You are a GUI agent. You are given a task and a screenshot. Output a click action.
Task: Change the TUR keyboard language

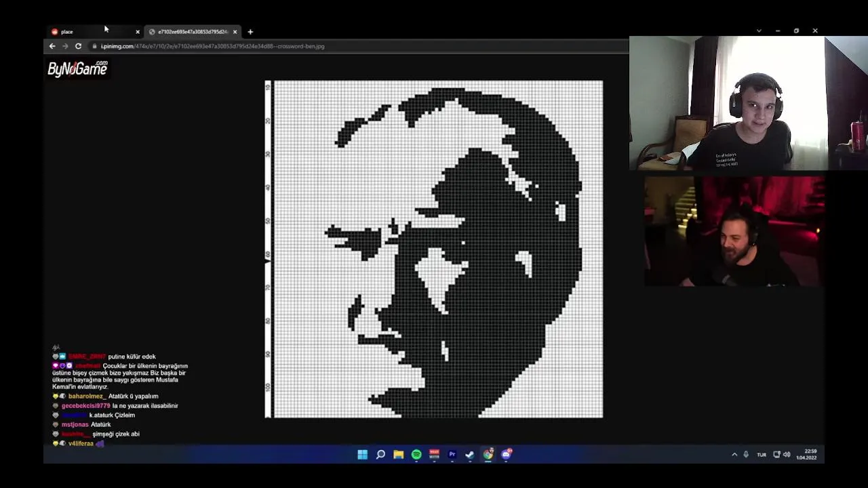click(762, 455)
